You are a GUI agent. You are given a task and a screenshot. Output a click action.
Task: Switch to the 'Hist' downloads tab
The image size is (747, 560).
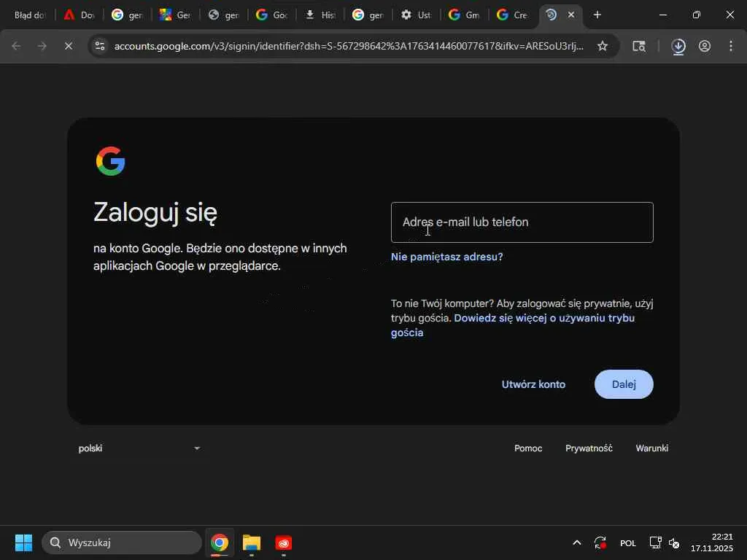[x=320, y=15]
